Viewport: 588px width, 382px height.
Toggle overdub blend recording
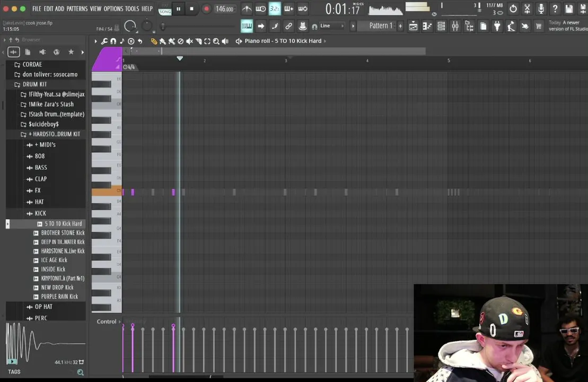(289, 8)
